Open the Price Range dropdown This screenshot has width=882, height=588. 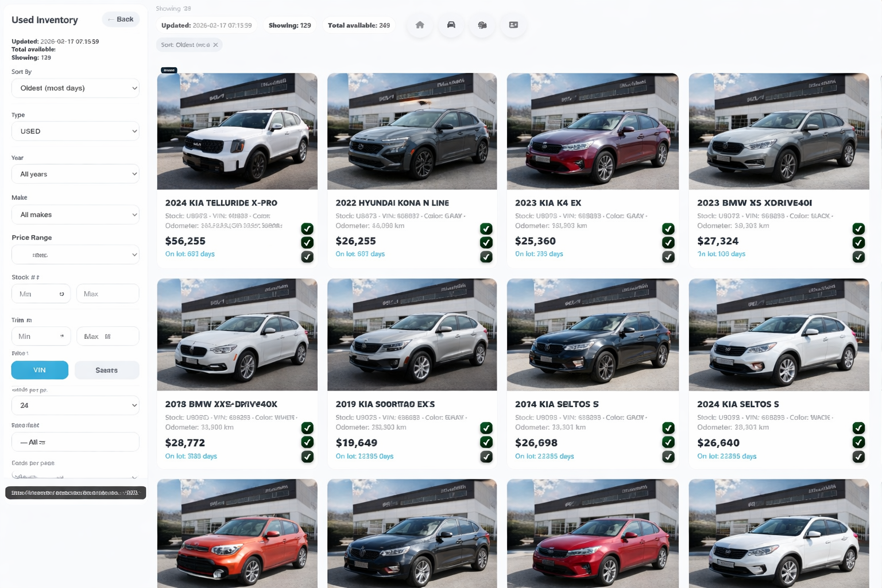[x=75, y=255]
